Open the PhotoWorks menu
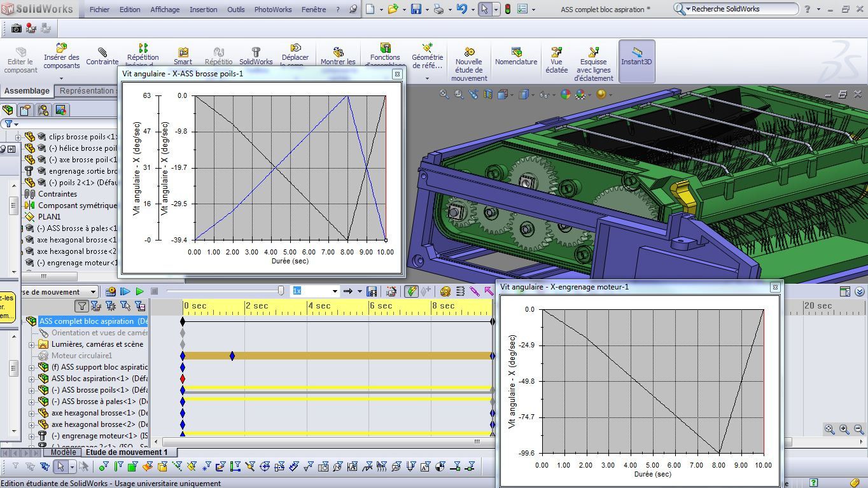 coord(273,10)
